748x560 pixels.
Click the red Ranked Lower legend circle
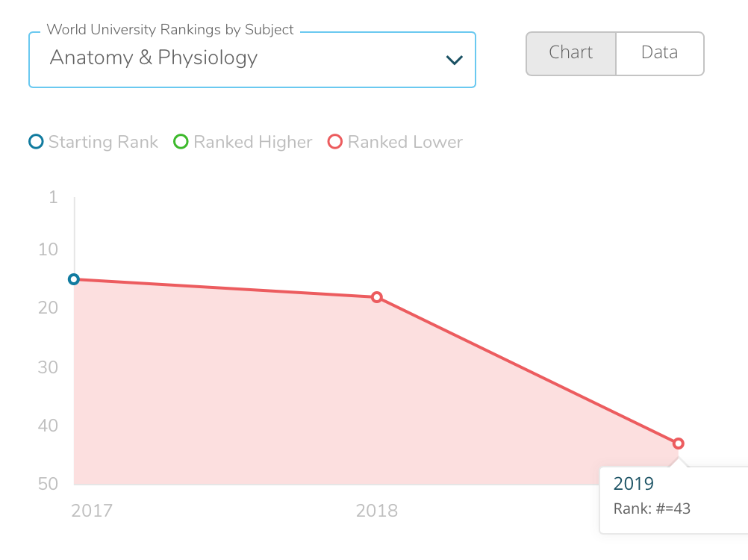tap(335, 142)
